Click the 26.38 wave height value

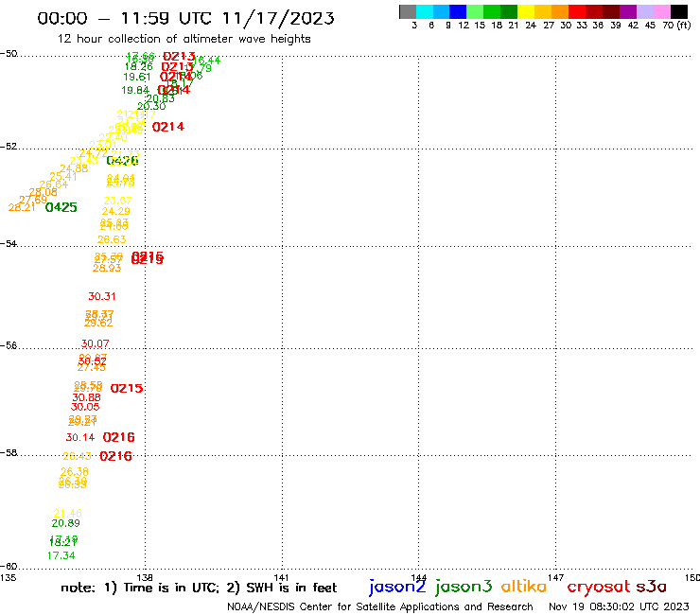pos(75,471)
